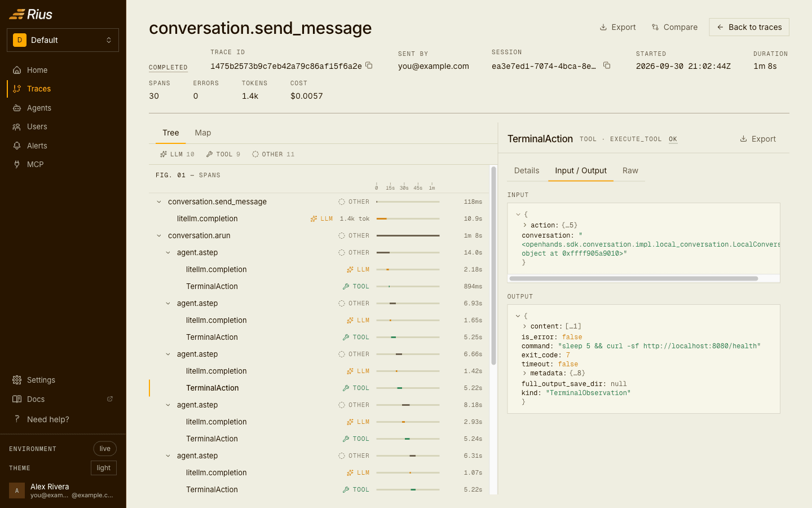The width and height of the screenshot is (812, 508).
Task: Filter spans by OTHER type
Action: pos(273,154)
